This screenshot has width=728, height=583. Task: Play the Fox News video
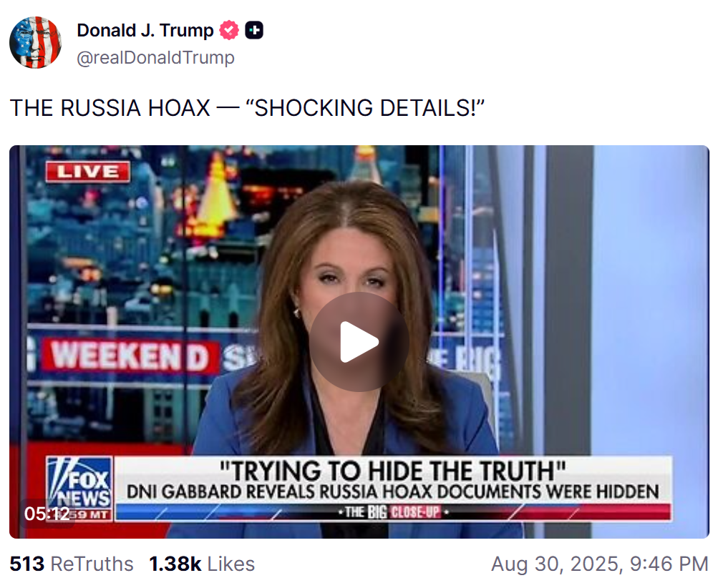point(359,342)
